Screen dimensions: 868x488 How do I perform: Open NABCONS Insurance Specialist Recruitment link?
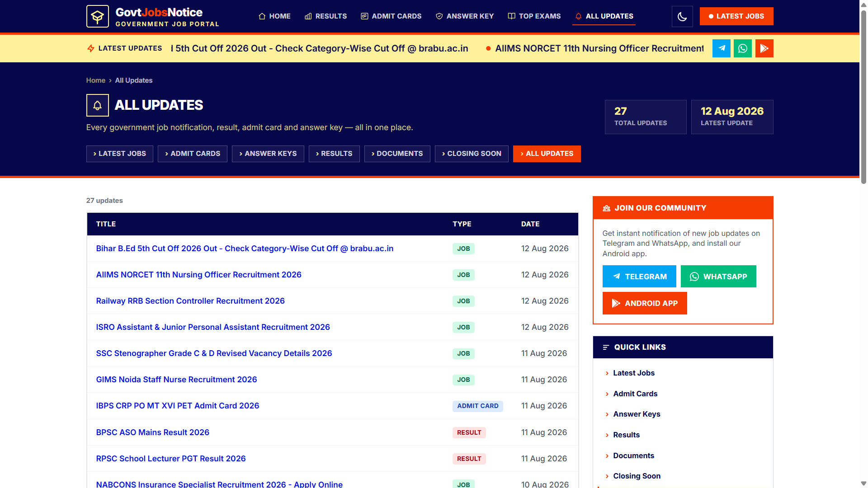(x=219, y=484)
